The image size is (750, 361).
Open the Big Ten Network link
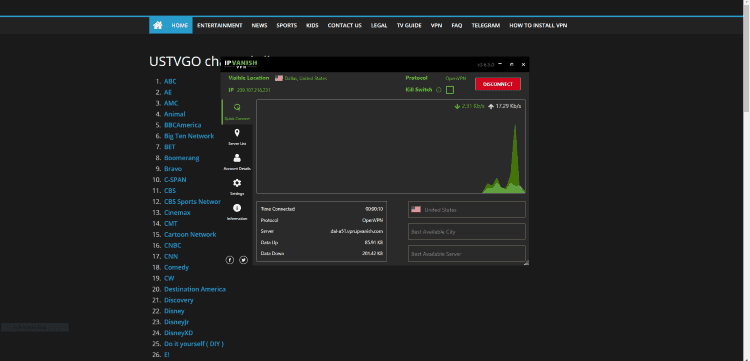point(189,136)
